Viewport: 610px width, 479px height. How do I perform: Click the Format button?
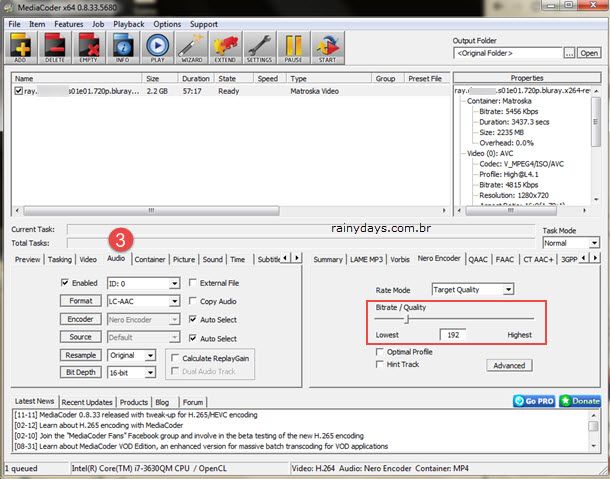81,301
